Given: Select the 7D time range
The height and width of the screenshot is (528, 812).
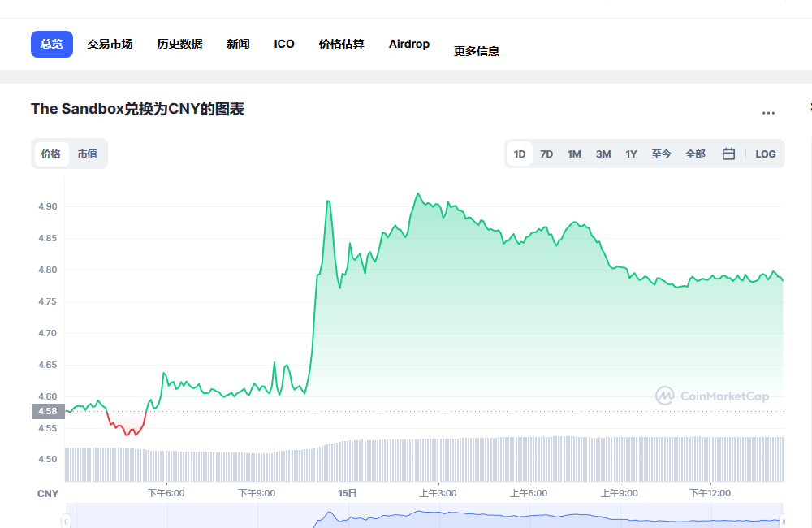Looking at the screenshot, I should (x=546, y=154).
